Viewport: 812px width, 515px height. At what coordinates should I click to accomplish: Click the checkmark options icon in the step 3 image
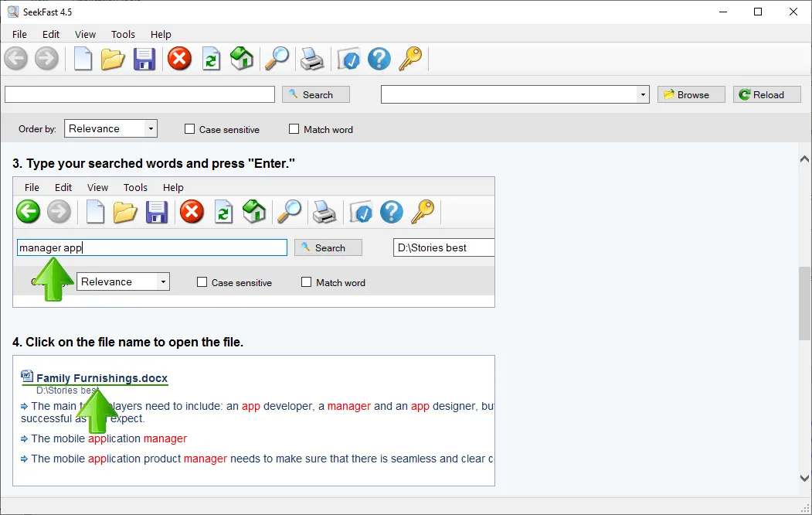point(361,213)
